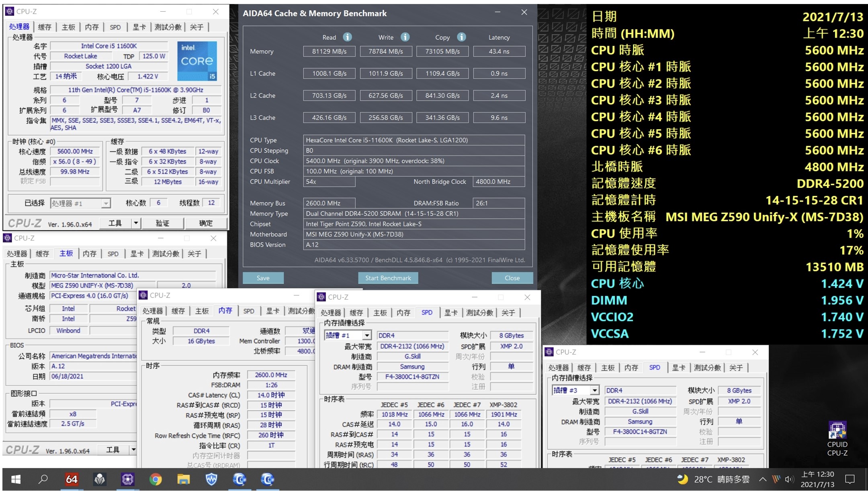This screenshot has height=491, width=868.
Task: Show hidden tray icons chevron
Action: point(762,479)
